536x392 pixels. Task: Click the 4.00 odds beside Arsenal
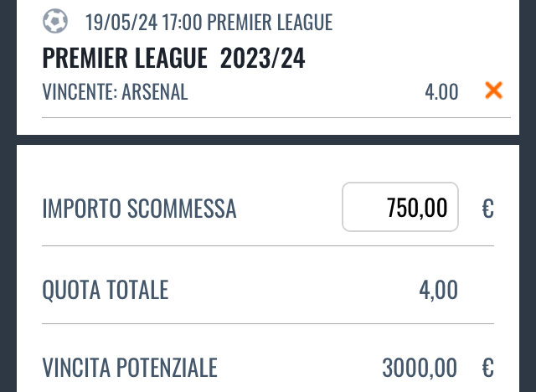coord(441,92)
